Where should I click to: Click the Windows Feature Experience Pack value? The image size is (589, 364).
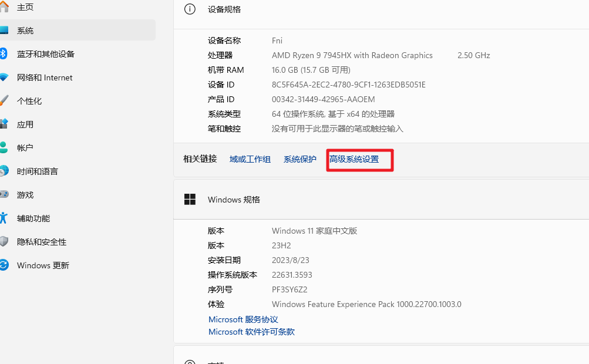[366, 304]
